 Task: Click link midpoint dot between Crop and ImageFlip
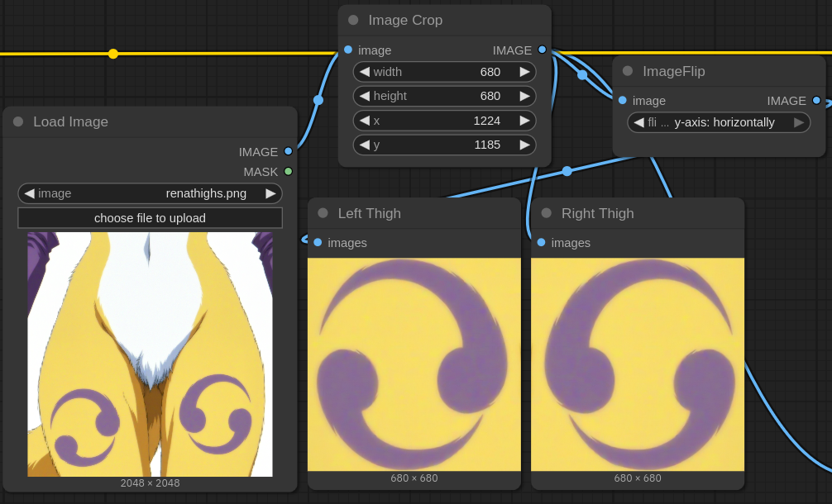coord(582,75)
